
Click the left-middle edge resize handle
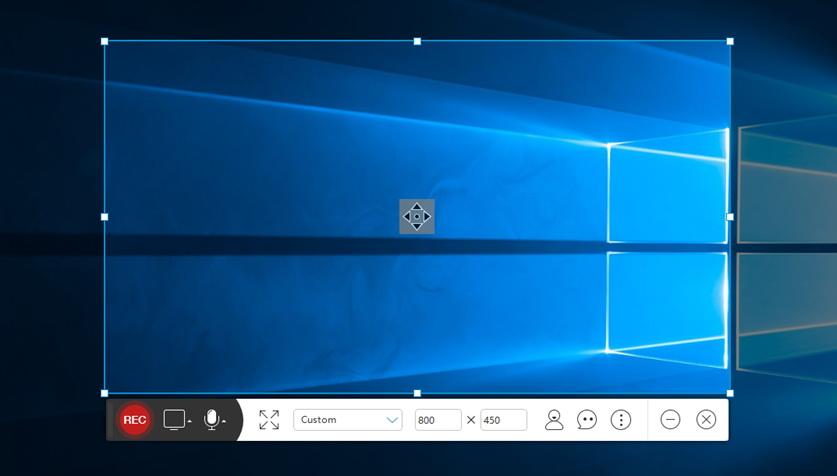[x=105, y=216]
